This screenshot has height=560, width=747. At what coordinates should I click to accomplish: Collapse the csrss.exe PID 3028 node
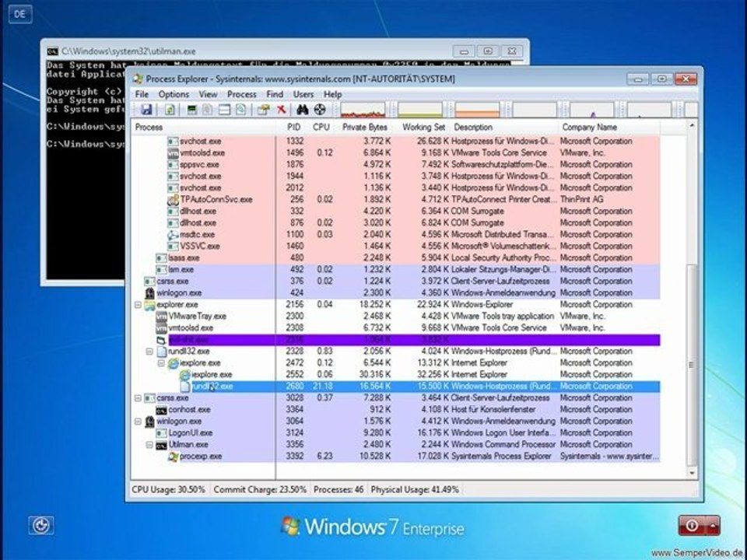pyautogui.click(x=138, y=398)
